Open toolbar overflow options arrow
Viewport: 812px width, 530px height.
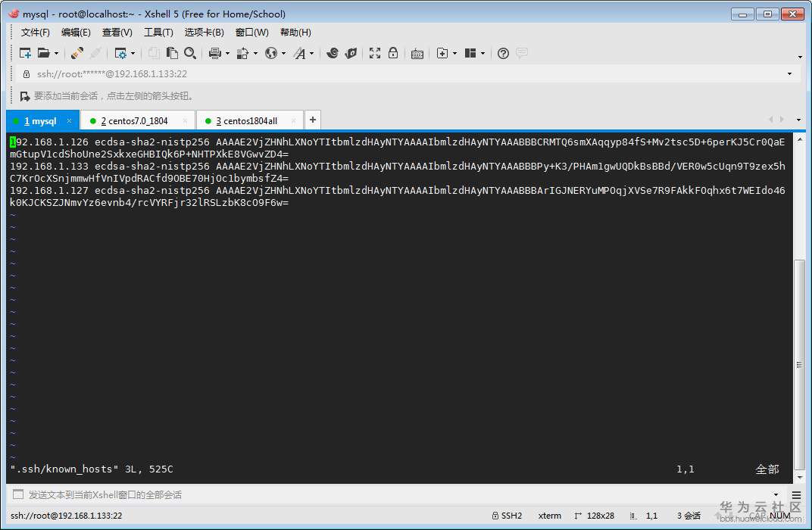(800, 57)
